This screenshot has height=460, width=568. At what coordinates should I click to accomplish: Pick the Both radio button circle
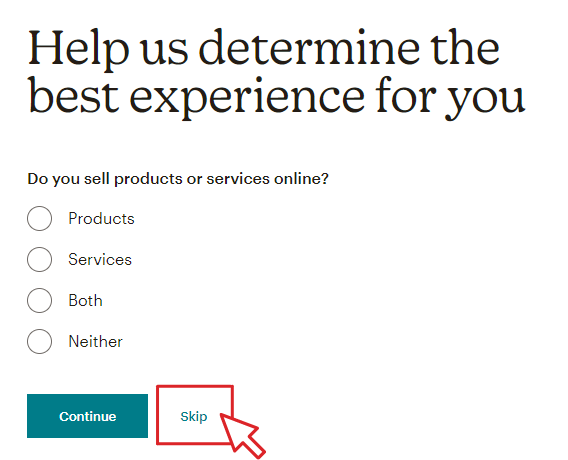click(39, 300)
